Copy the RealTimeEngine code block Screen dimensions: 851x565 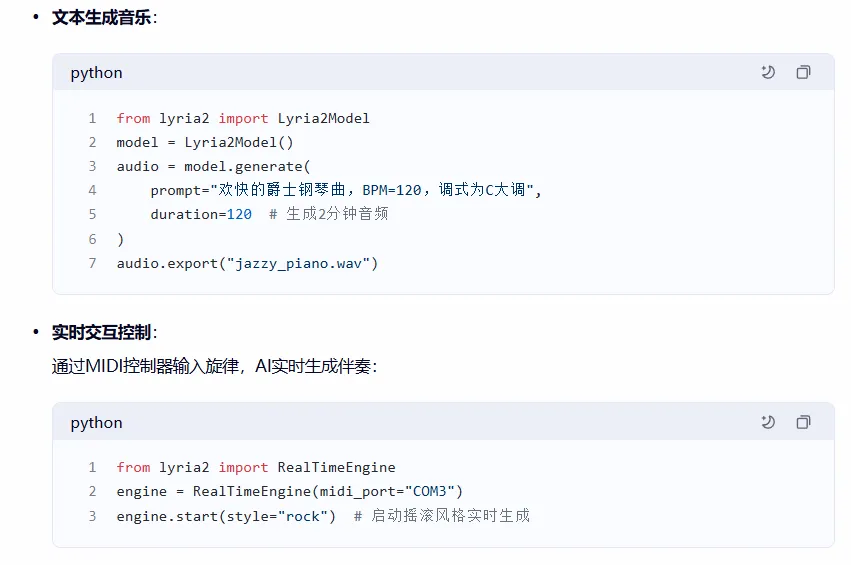(803, 423)
